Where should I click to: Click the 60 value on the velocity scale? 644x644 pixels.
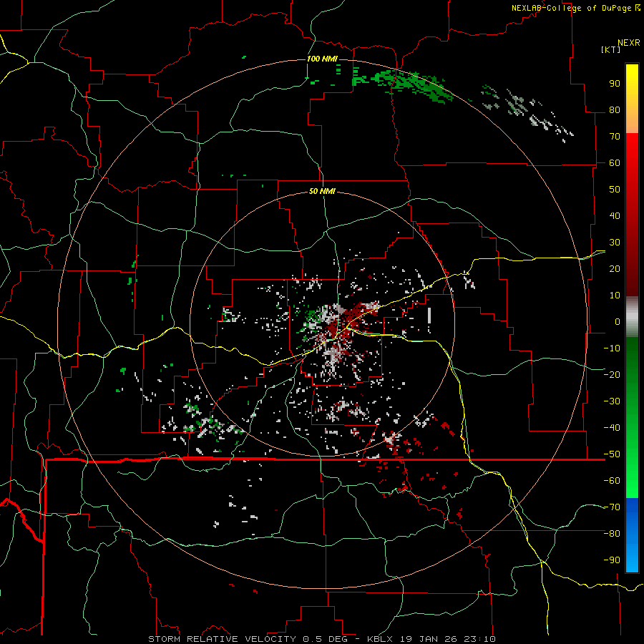(615, 163)
